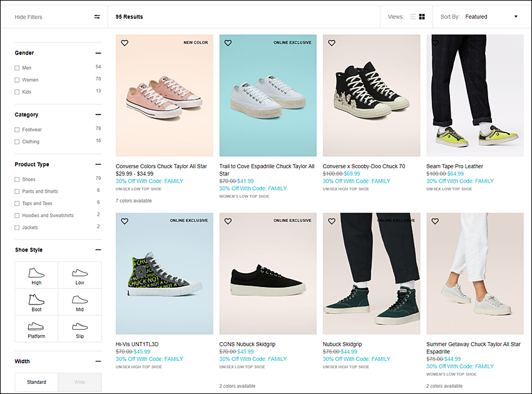Screen dimensions: 532x394
Task: Favorite the CONS Nubuck Skidgrip heart
Action: 228,221
